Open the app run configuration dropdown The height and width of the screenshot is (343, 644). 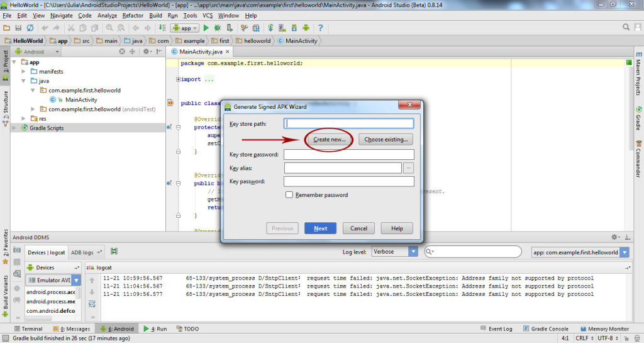(x=186, y=28)
